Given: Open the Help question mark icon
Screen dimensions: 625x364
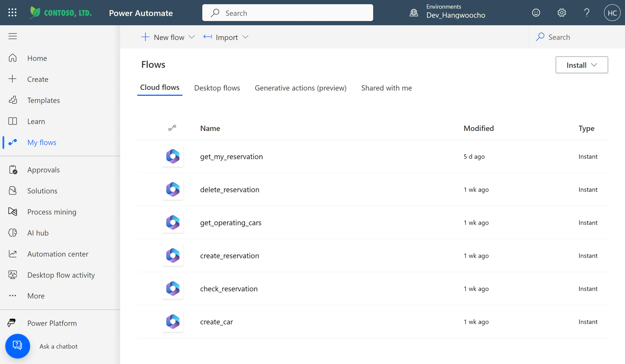Looking at the screenshot, I should [586, 13].
